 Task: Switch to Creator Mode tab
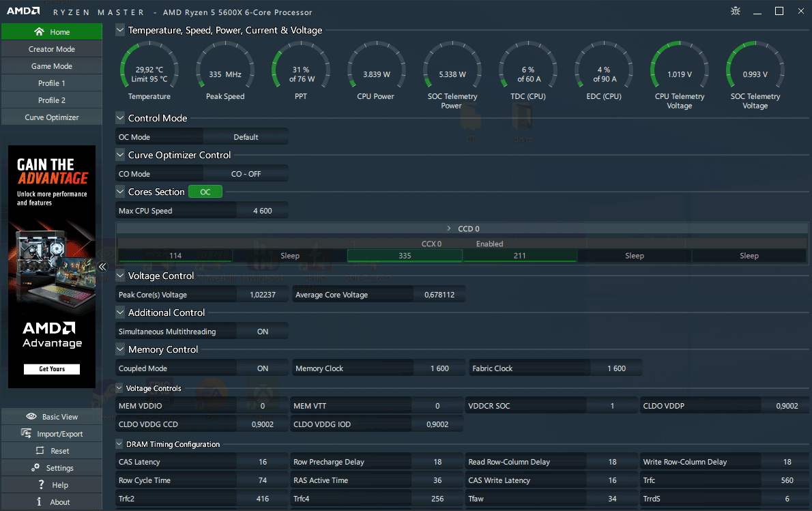coord(51,49)
